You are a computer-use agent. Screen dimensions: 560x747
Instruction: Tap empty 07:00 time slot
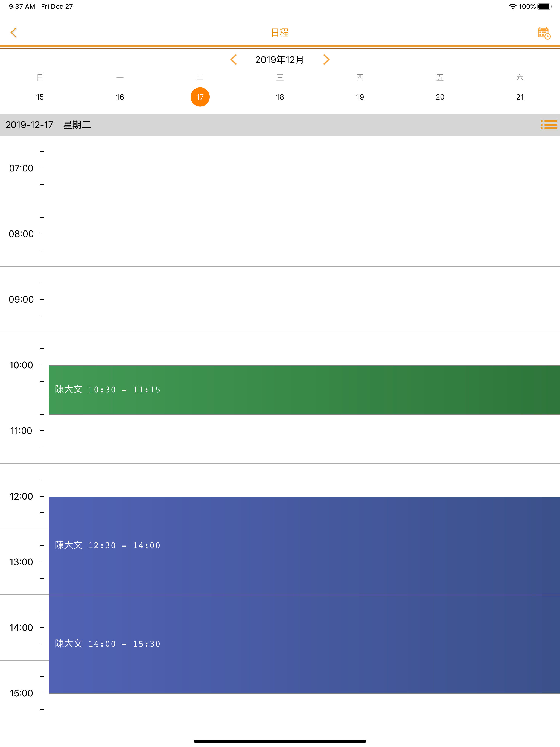tap(305, 168)
